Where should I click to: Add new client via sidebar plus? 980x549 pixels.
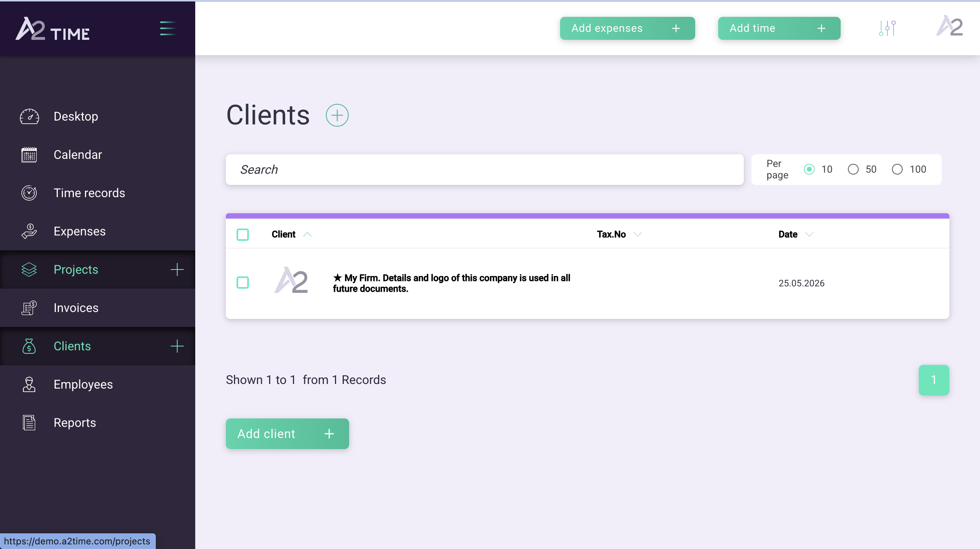coord(177,346)
